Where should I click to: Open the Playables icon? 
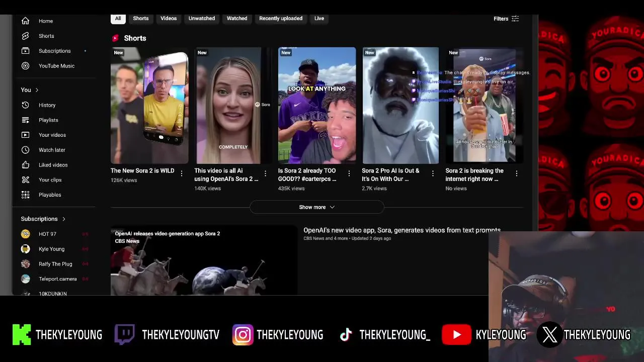(25, 195)
